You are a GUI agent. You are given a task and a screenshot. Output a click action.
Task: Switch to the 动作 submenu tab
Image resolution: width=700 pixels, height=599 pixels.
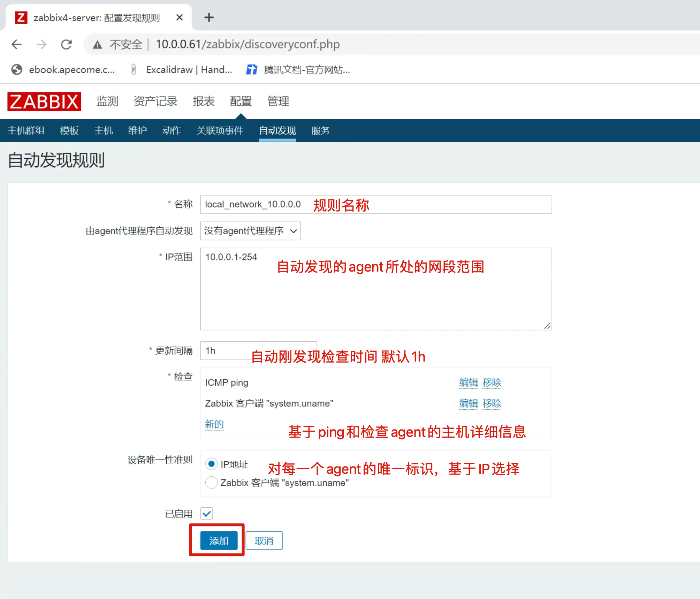[x=172, y=131]
